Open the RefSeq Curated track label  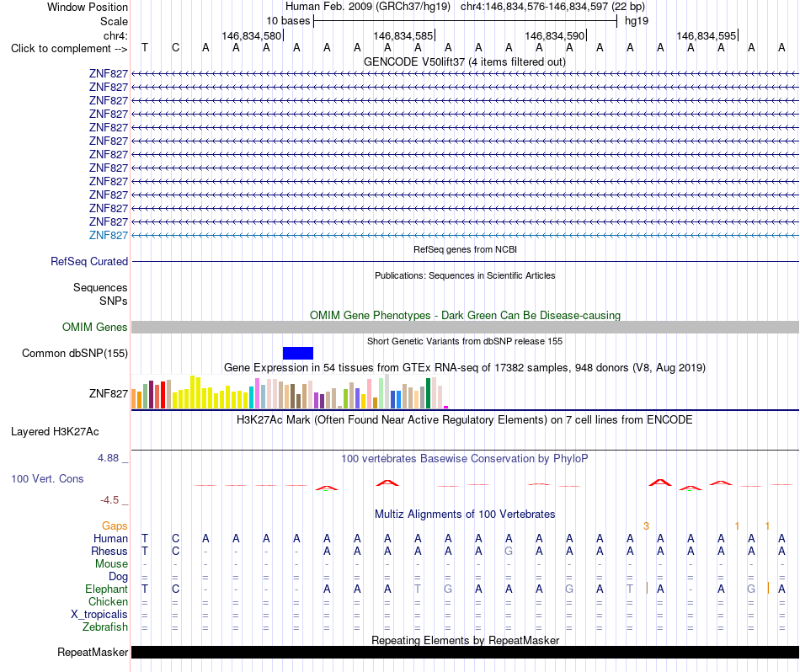pyautogui.click(x=89, y=261)
